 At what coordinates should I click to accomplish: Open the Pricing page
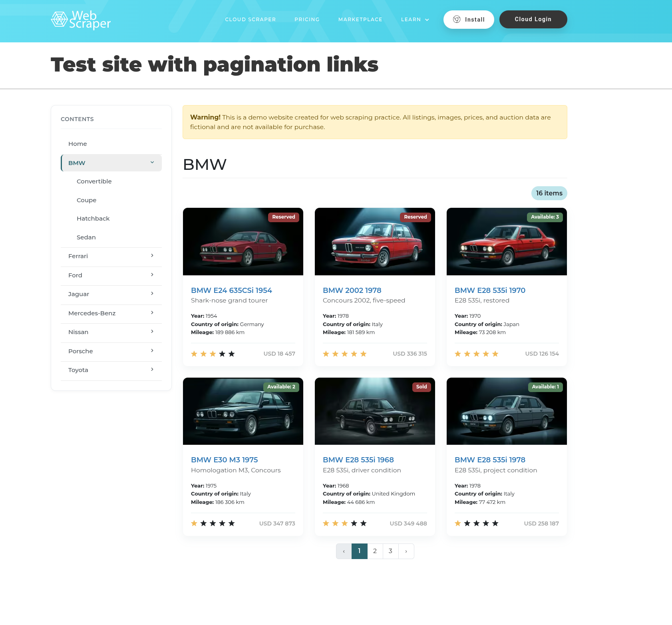307,20
